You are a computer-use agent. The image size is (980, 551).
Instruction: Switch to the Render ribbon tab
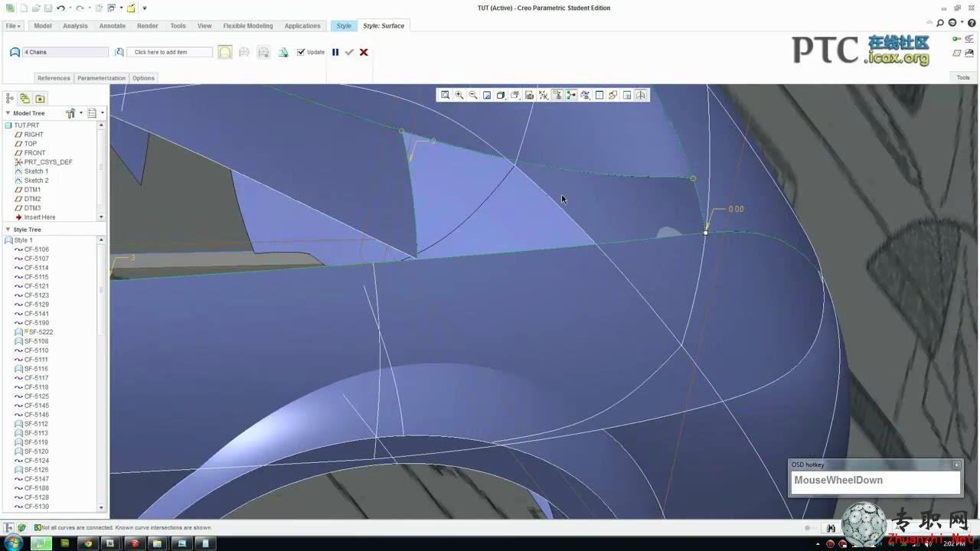click(148, 26)
